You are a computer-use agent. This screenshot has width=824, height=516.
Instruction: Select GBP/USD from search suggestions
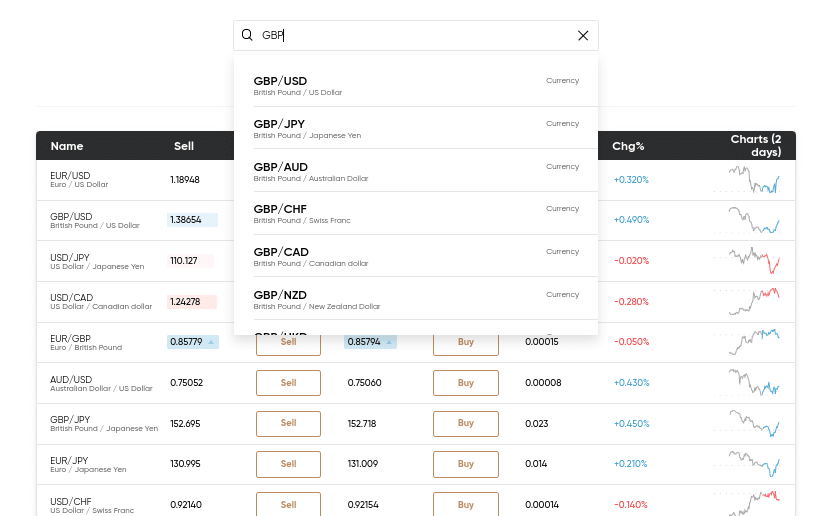coord(416,86)
